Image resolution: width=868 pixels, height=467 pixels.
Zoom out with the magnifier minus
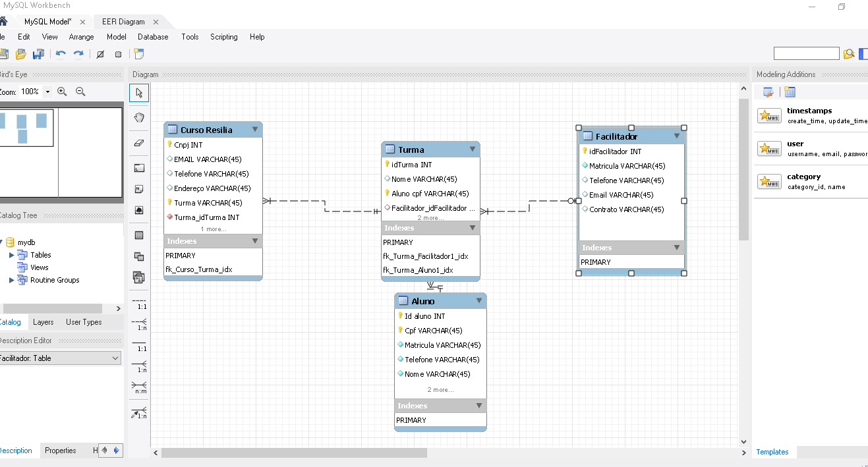coord(80,92)
